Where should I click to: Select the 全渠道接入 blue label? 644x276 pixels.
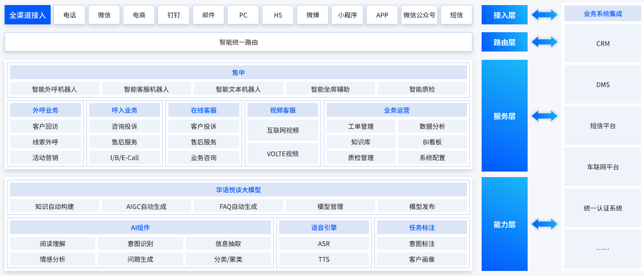[x=28, y=15]
